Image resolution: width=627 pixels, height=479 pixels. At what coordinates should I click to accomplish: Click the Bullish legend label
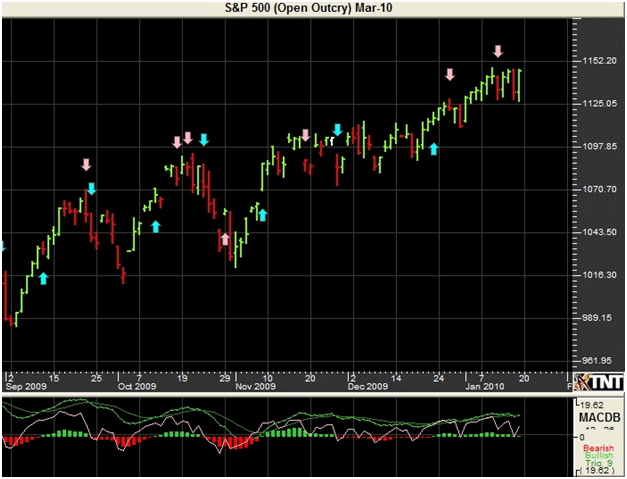click(x=599, y=455)
